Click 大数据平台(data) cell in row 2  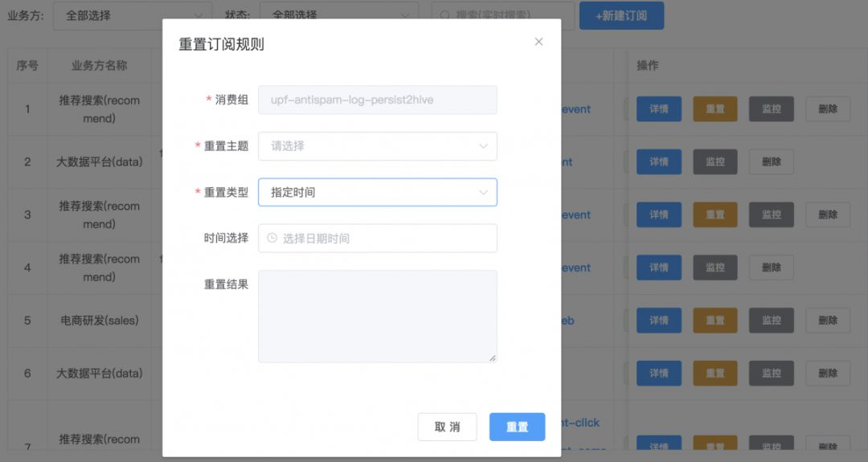coord(99,161)
